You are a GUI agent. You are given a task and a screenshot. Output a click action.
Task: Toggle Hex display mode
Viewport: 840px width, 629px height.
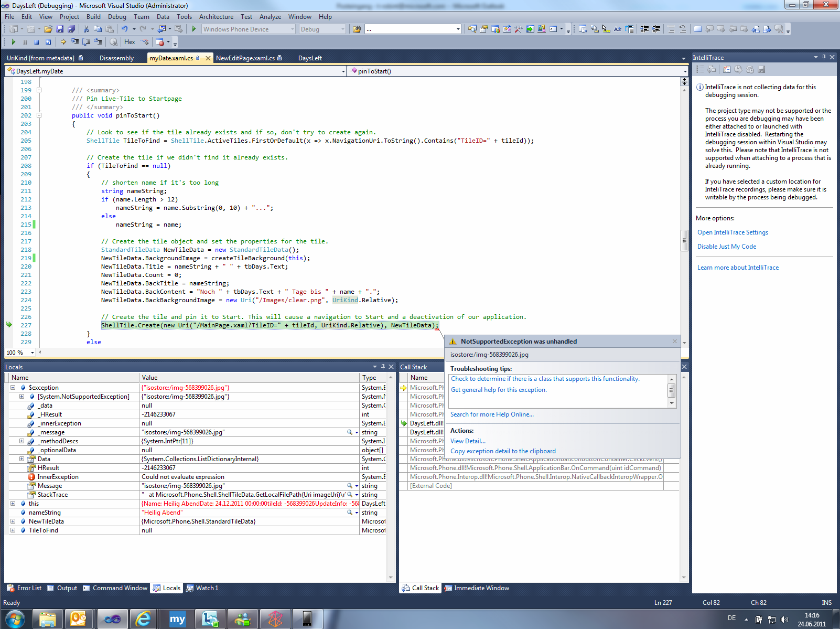(130, 41)
